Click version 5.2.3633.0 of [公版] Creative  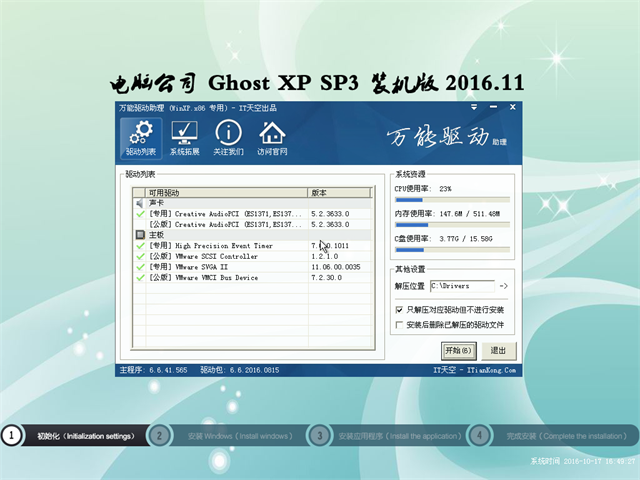point(330,224)
